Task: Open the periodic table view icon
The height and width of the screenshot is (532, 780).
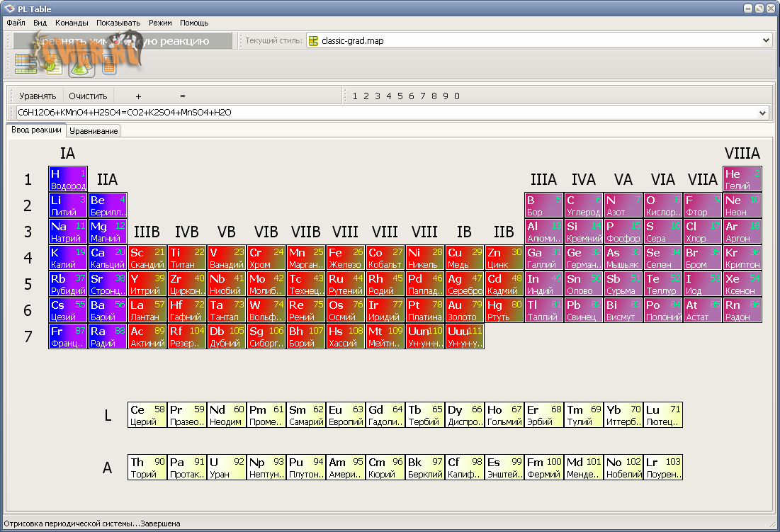Action: 26,64
